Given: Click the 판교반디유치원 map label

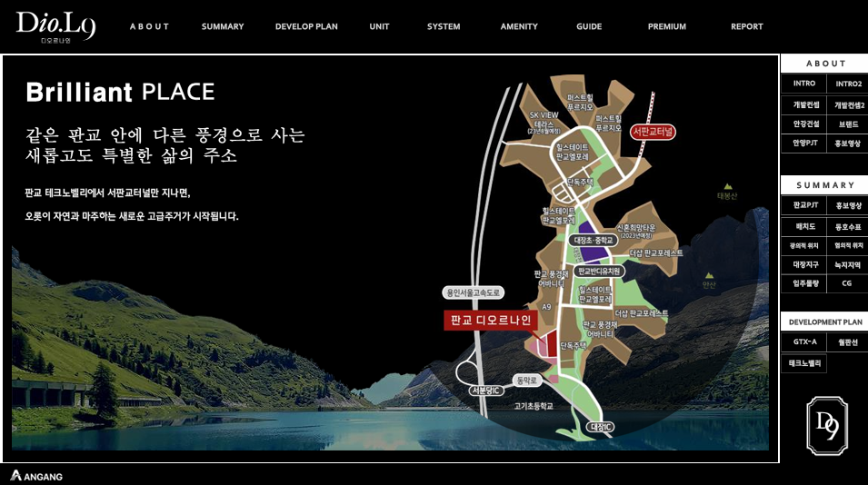Looking at the screenshot, I should (599, 271).
